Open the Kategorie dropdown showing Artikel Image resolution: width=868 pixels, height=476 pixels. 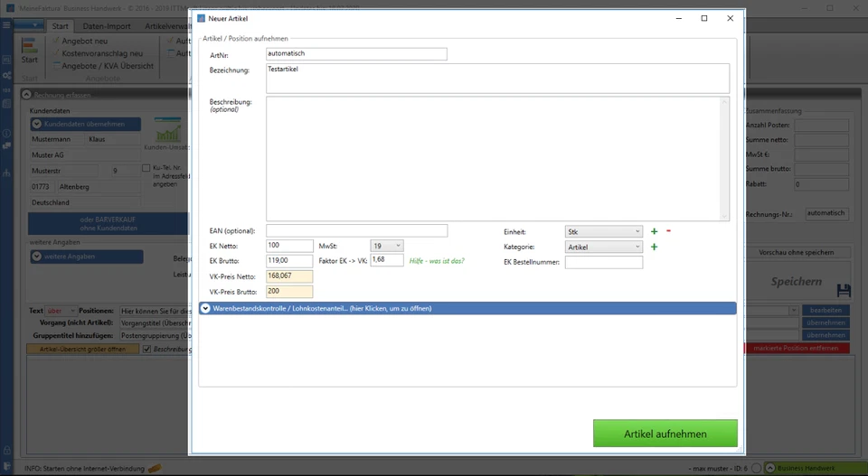pos(603,247)
